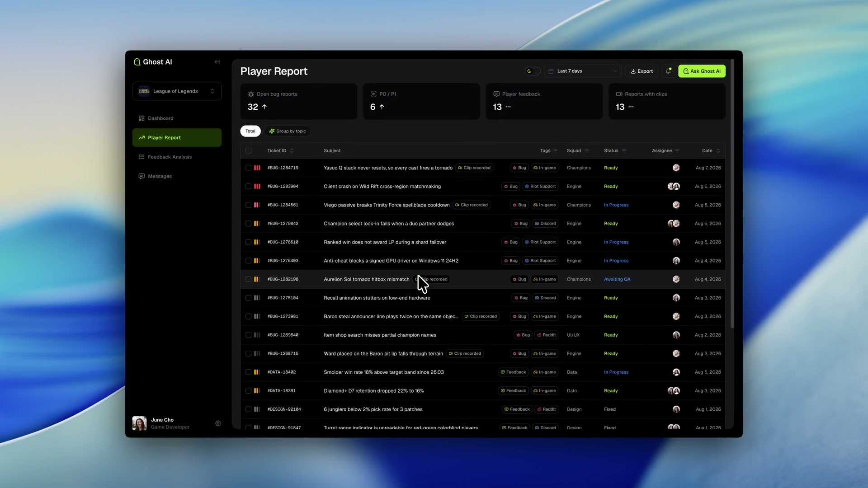Click Ask Ghost AI button
868x488 pixels.
(702, 71)
